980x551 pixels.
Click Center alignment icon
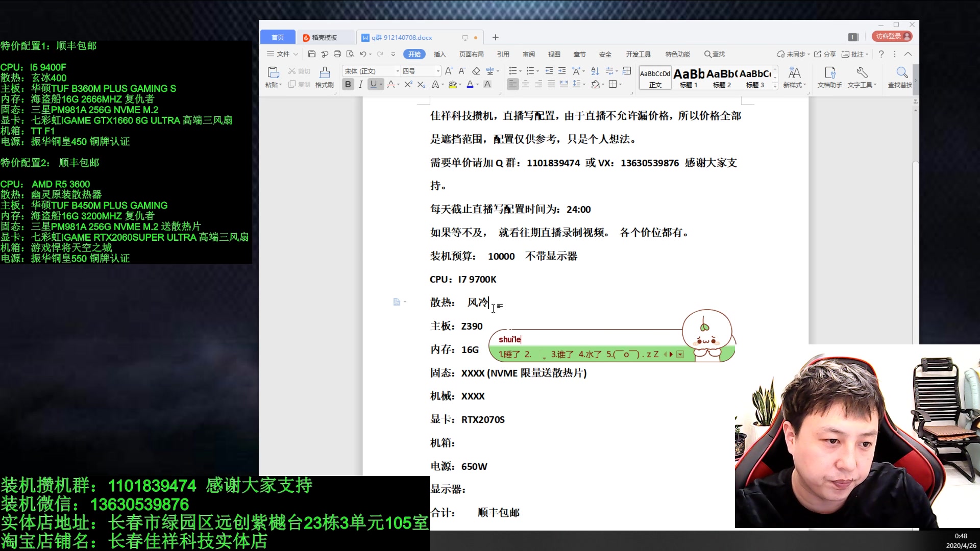526,84
